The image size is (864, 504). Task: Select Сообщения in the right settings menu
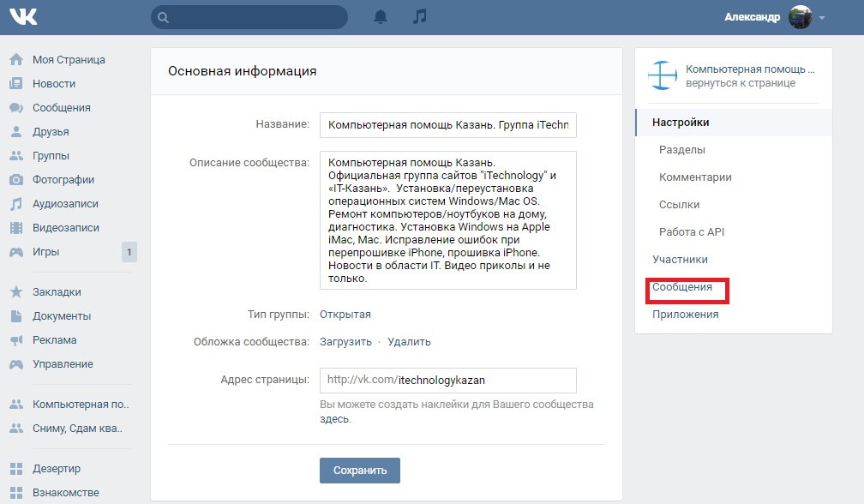click(x=682, y=287)
